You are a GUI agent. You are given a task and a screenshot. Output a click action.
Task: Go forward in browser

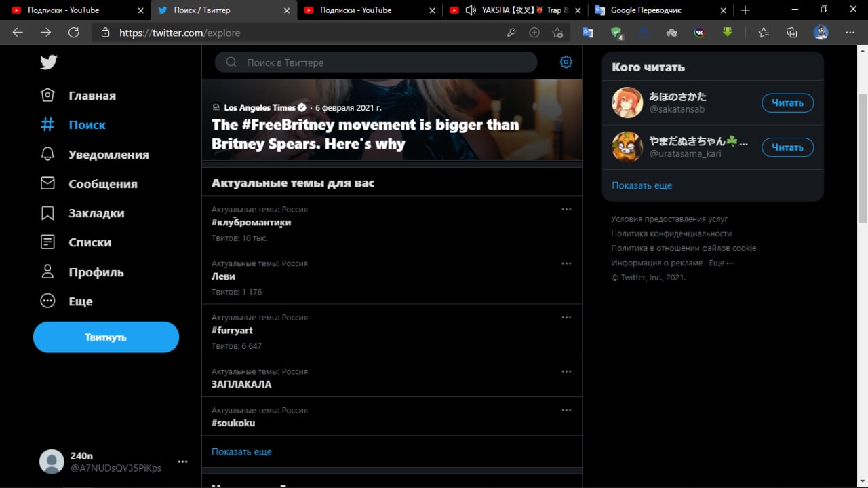45,33
